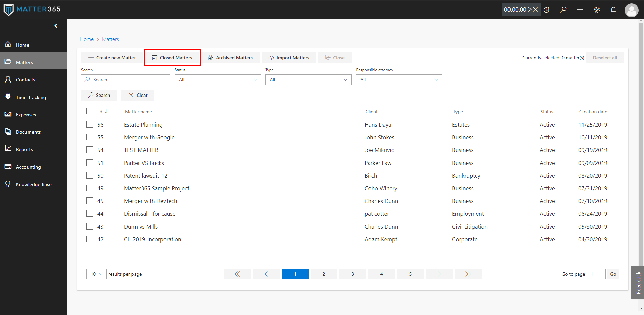Change the results per page dropdown

[x=96, y=274]
